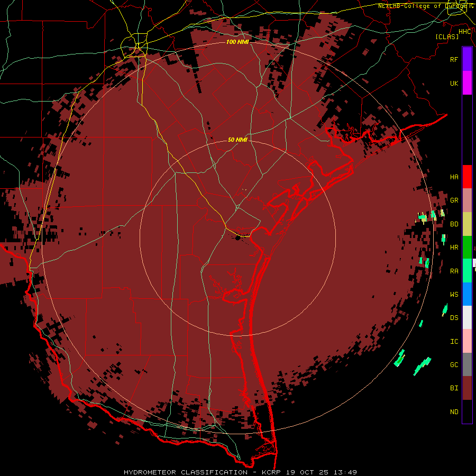Screen dimensions: 476x476
Task: Click the "BI" legend label
Action: [x=454, y=388]
